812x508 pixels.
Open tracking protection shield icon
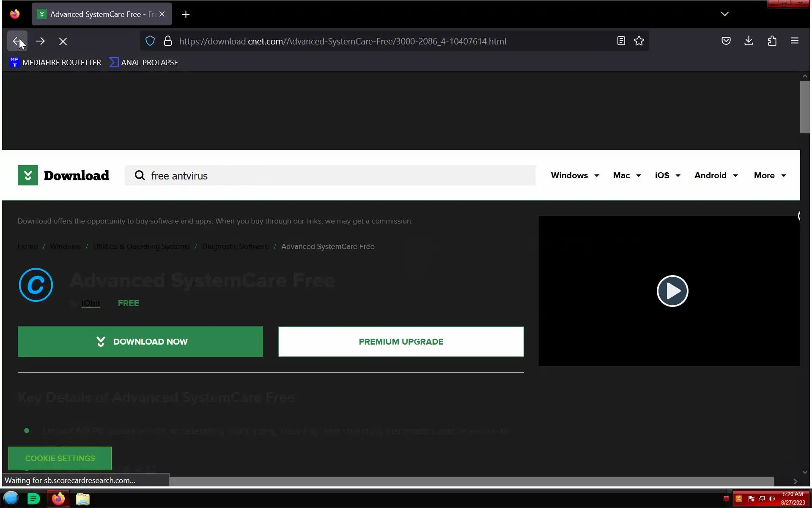(x=150, y=41)
